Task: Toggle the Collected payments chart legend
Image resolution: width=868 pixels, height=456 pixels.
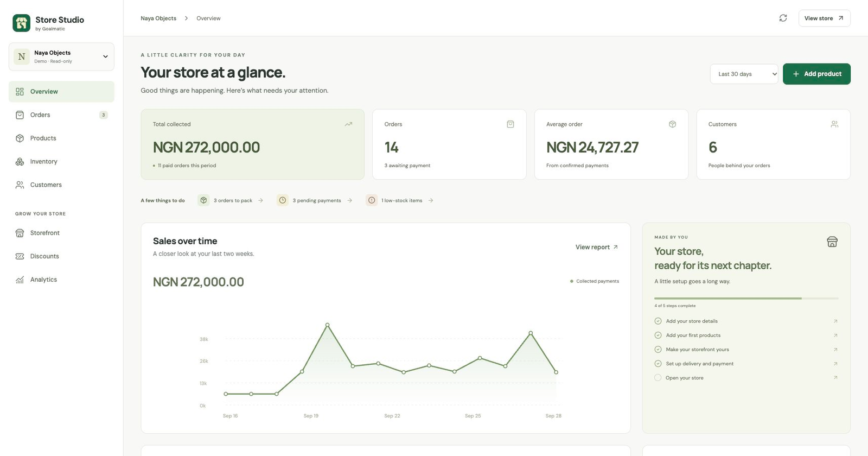Action: pyautogui.click(x=595, y=281)
